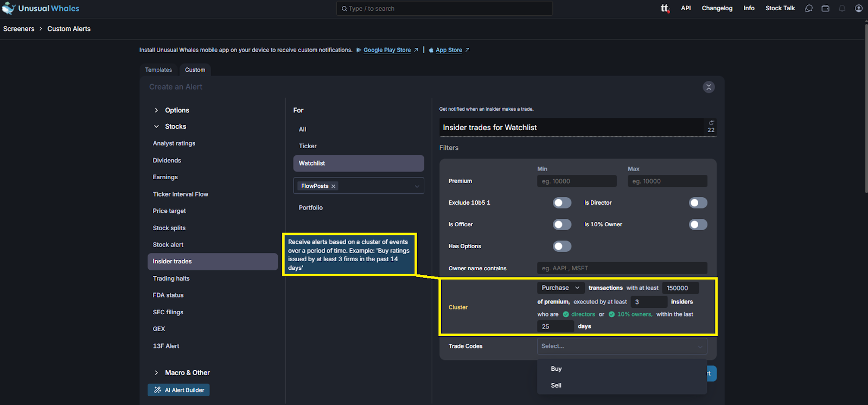Expand the Macro & Other section
This screenshot has height=405, width=868.
pyautogui.click(x=182, y=372)
